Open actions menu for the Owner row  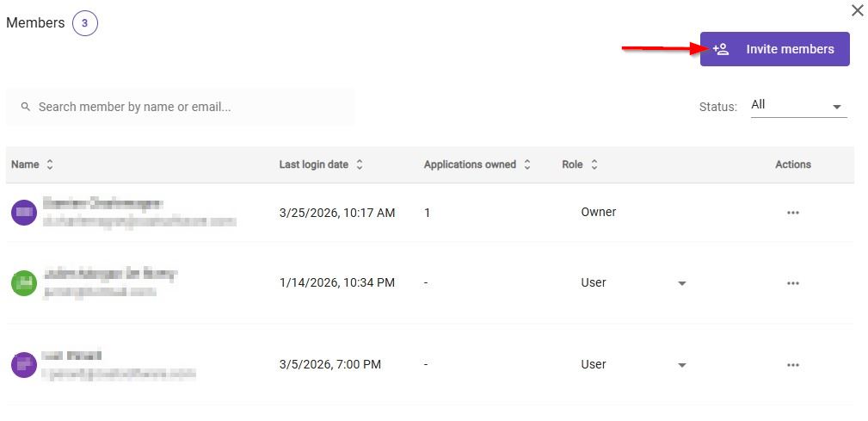(792, 213)
